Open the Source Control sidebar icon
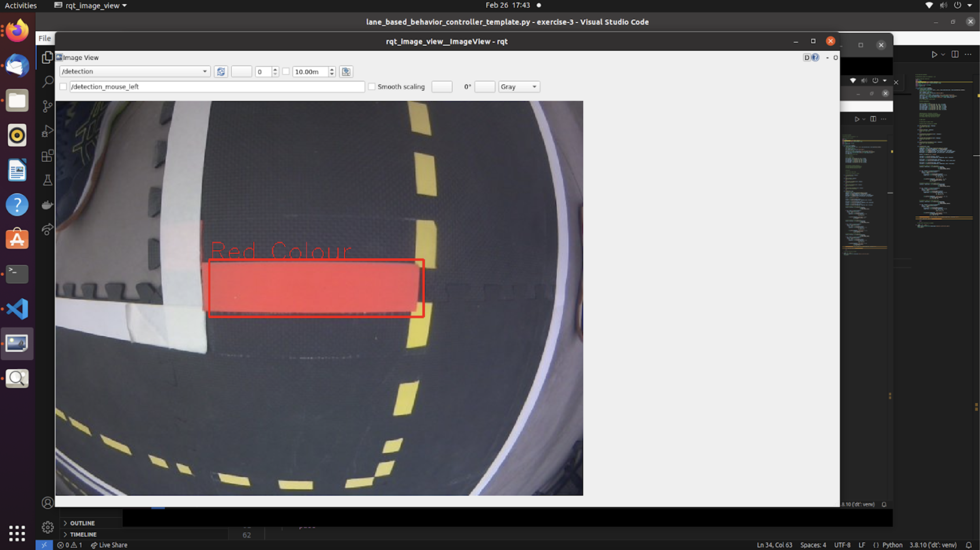Viewport: 980px width, 550px height. (x=47, y=106)
